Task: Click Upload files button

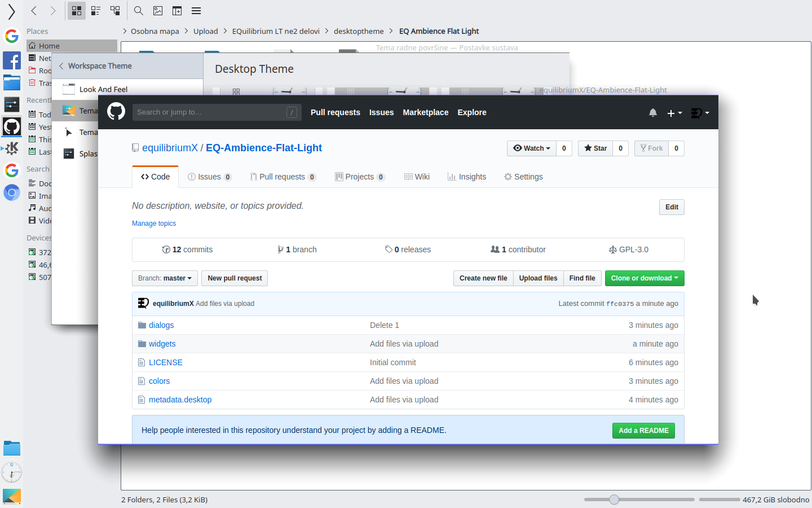Action: click(x=538, y=278)
